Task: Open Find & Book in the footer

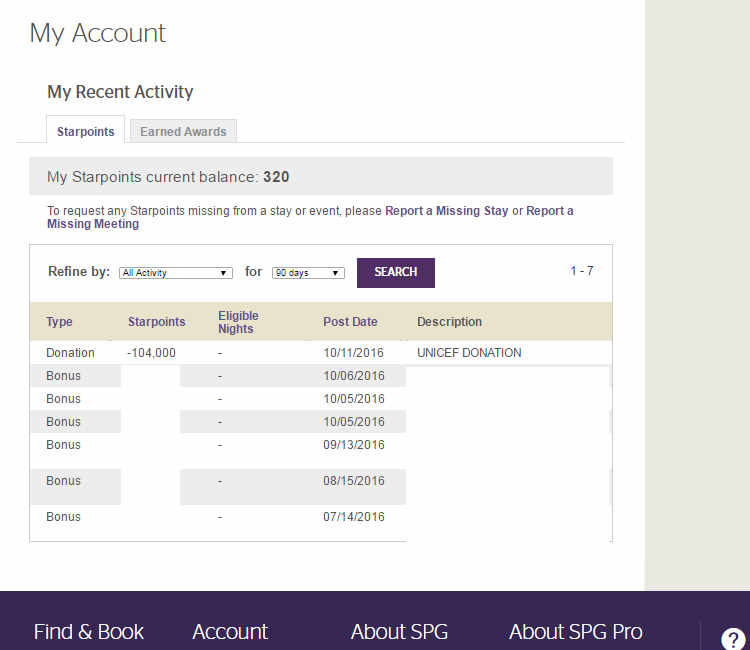Action: click(x=88, y=632)
